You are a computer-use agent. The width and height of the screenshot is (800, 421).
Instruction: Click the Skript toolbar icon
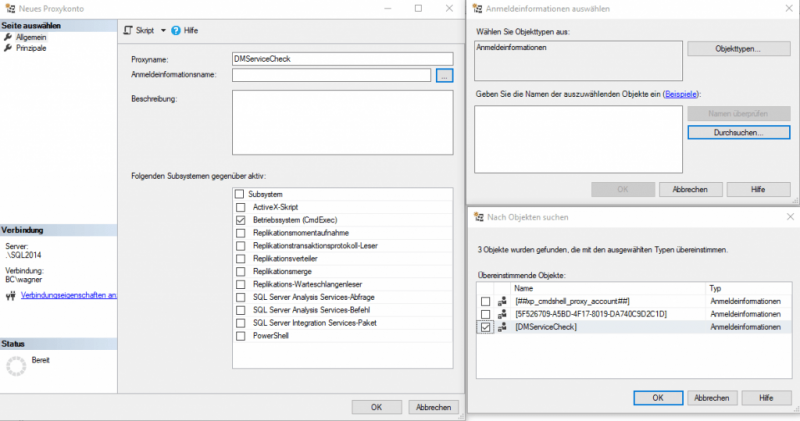coord(127,31)
